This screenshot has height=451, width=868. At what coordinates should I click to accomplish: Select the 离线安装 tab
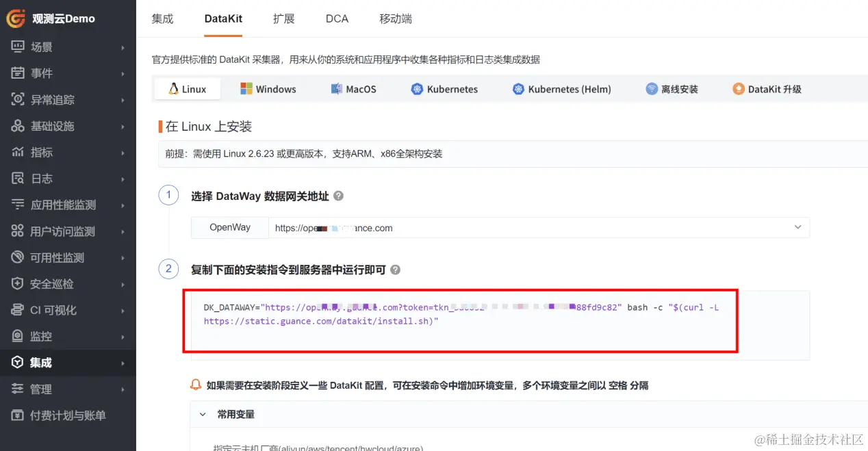pyautogui.click(x=672, y=89)
